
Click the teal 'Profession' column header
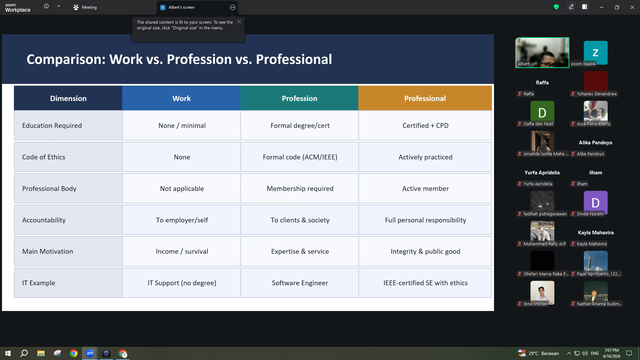coord(299,98)
